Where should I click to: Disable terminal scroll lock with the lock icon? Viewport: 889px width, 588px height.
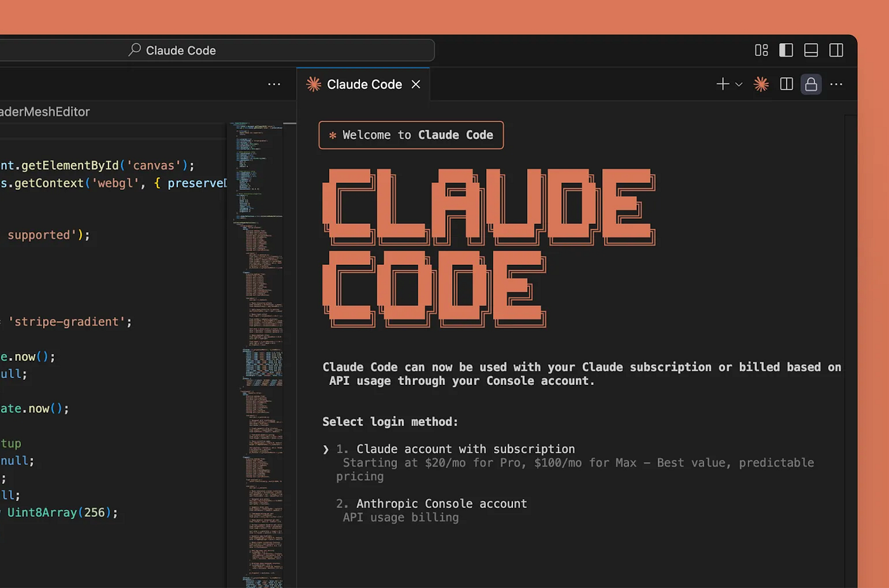pos(811,84)
